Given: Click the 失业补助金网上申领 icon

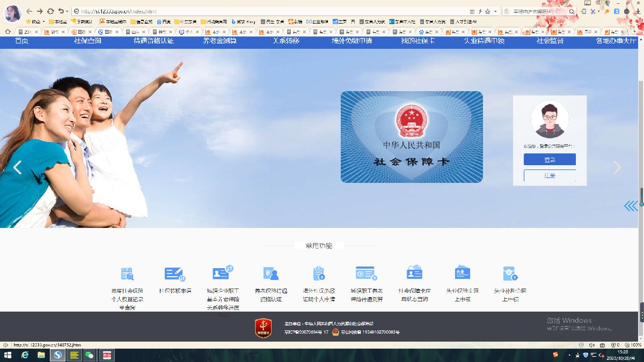Looking at the screenshot, I should [x=510, y=274].
